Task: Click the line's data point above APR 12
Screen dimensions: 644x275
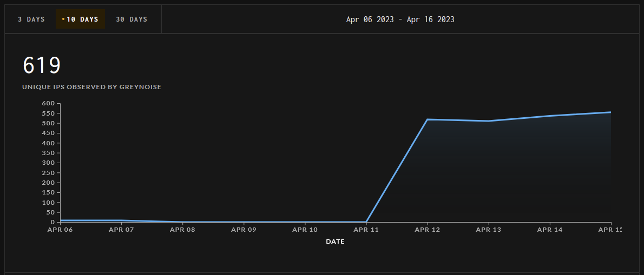Action: coord(428,119)
